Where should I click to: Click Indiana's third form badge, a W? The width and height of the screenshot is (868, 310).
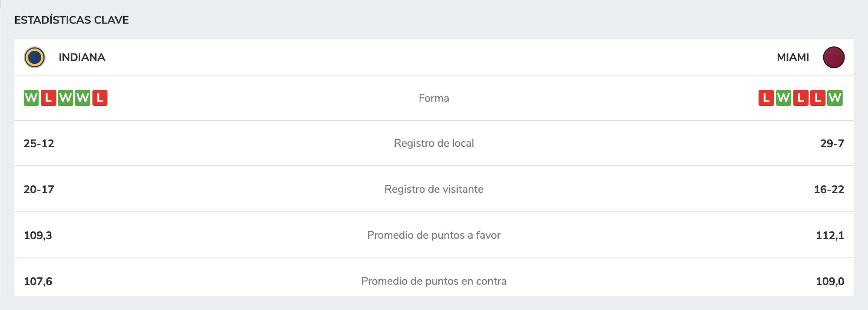point(66,98)
